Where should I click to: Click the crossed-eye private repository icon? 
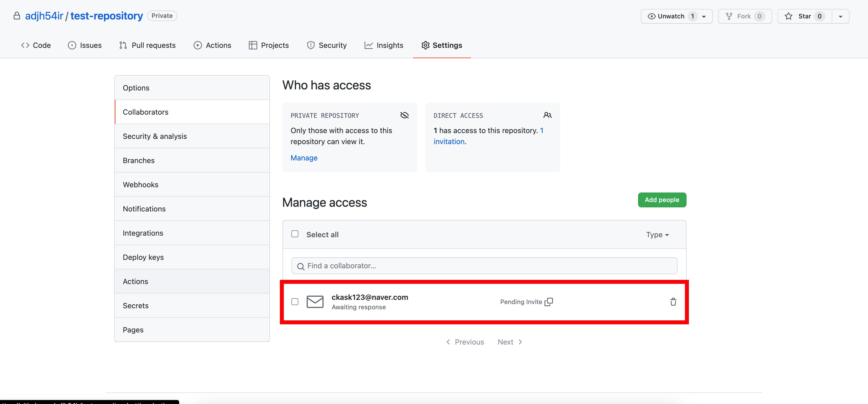(404, 115)
